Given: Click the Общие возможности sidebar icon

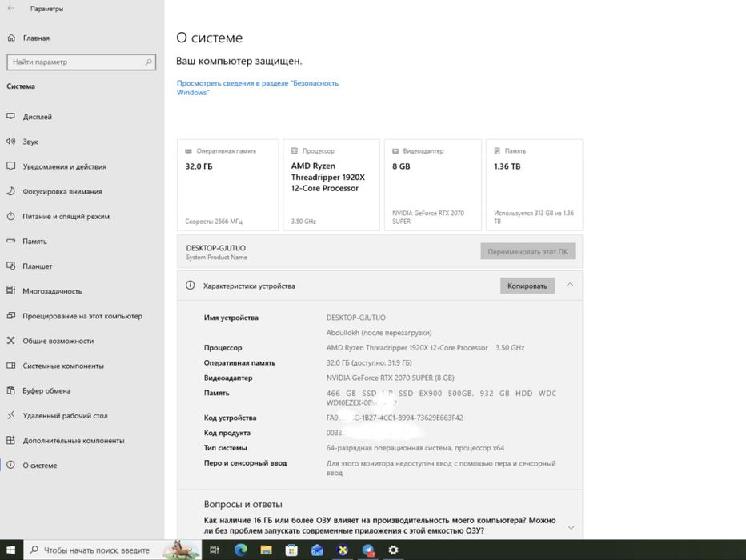Looking at the screenshot, I should pyautogui.click(x=11, y=340).
